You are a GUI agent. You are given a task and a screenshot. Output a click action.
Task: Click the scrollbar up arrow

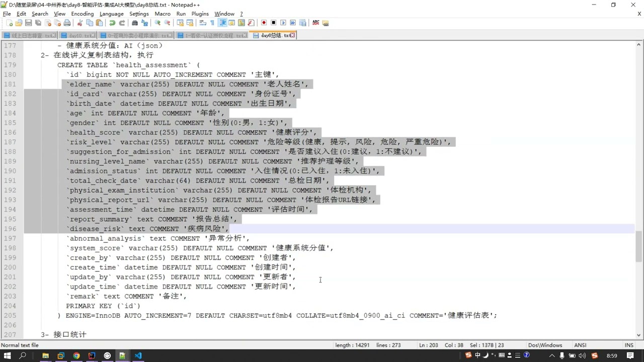click(x=639, y=44)
